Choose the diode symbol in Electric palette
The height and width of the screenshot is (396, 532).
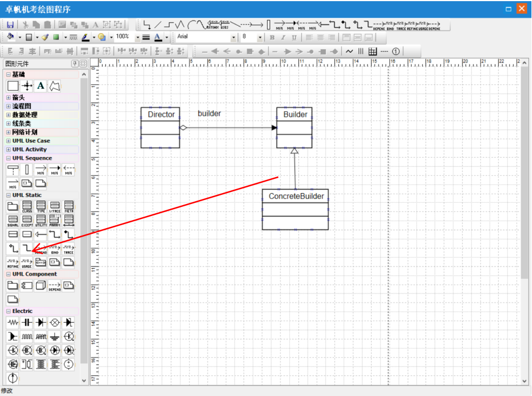pos(41,322)
